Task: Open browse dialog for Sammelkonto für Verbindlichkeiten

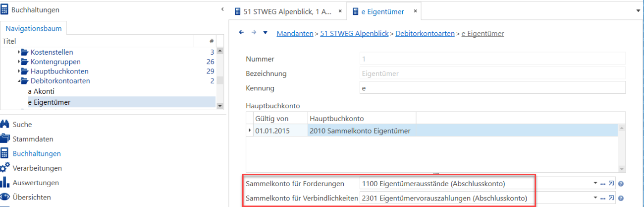Action: tap(603, 199)
